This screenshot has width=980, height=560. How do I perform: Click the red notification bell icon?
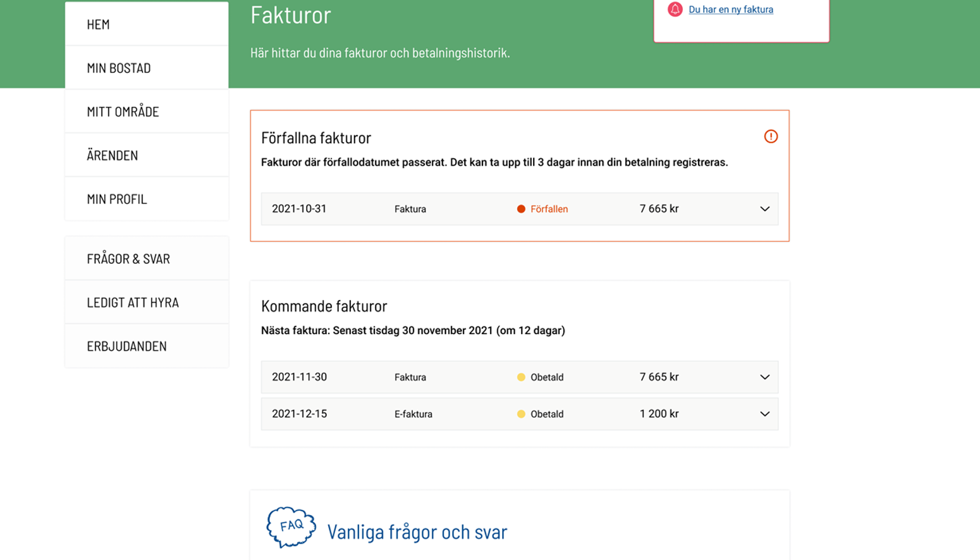click(x=675, y=9)
